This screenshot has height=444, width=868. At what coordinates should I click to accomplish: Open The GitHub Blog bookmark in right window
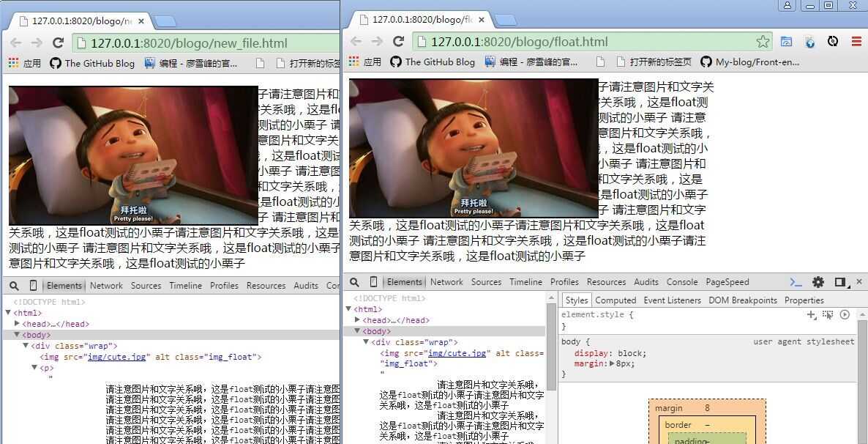click(433, 62)
